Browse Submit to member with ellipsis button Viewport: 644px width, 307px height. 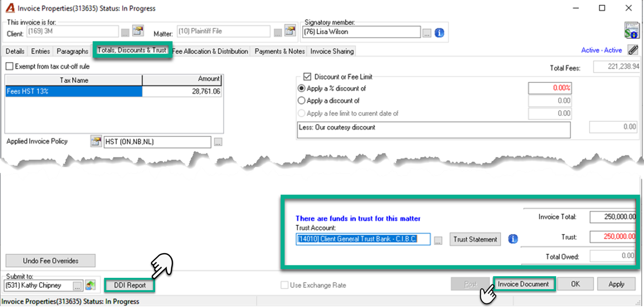[77, 286]
